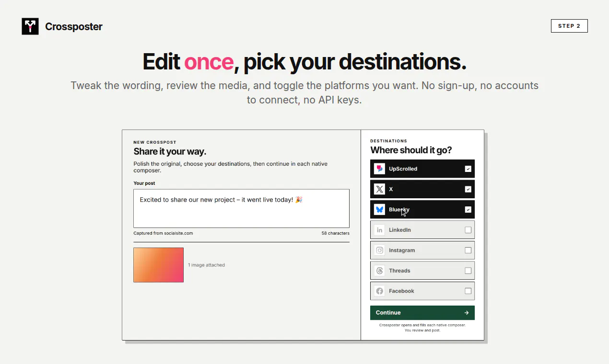The width and height of the screenshot is (609, 364).
Task: Click the DESTINATIONS label
Action: pos(388,141)
